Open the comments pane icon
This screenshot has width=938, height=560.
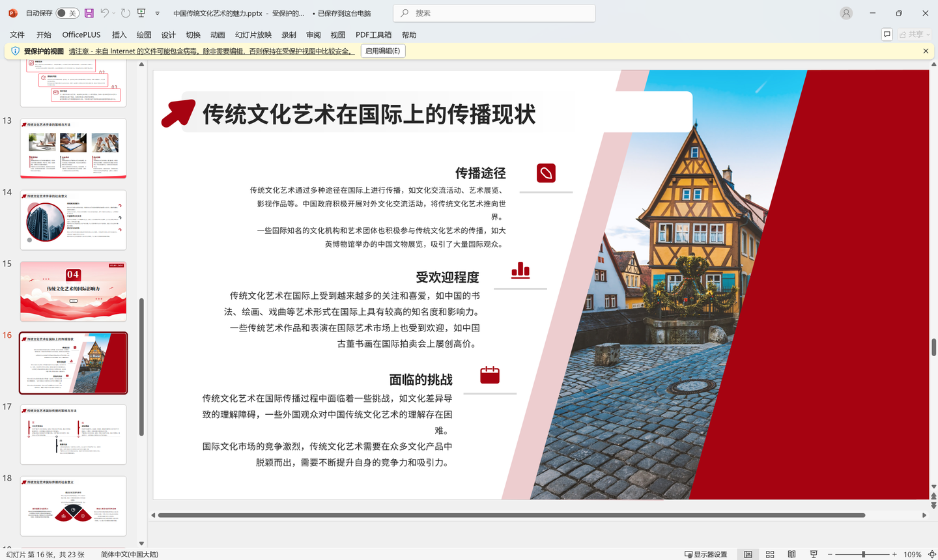coord(887,34)
